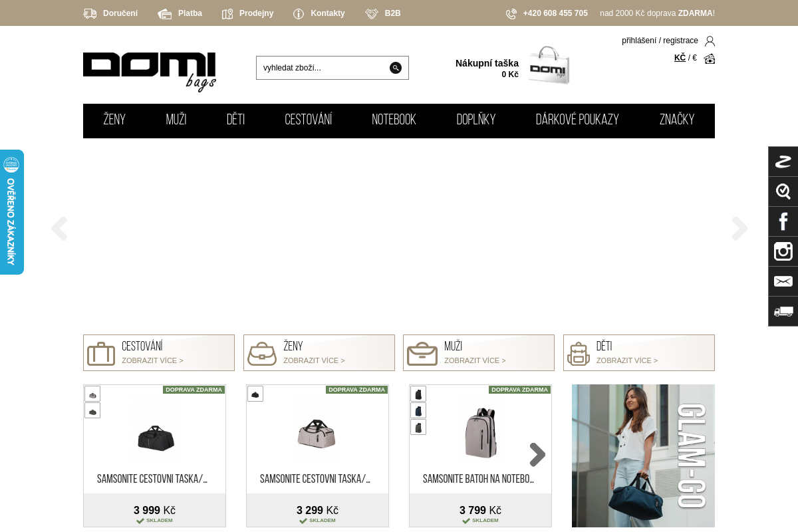The width and height of the screenshot is (798, 532).
Task: Click the currency register icon
Action: click(x=710, y=59)
